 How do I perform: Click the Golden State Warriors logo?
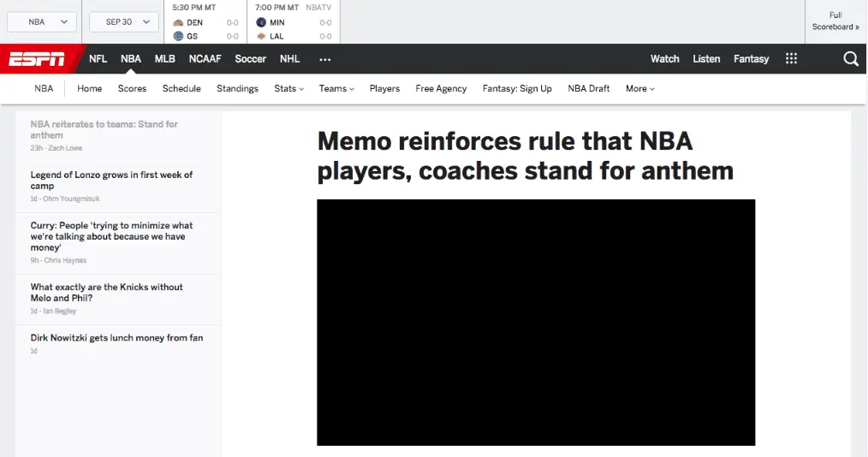tap(178, 37)
